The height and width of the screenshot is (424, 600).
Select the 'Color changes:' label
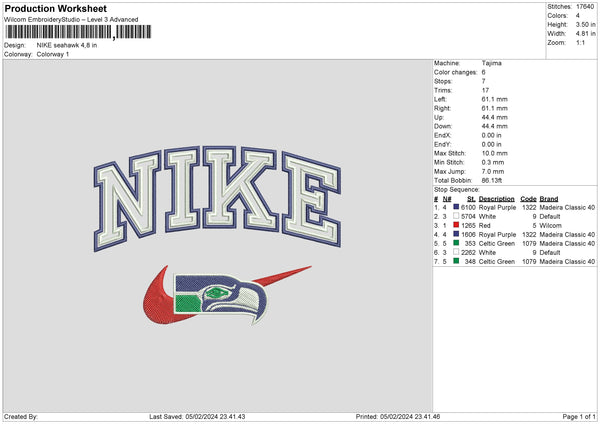click(x=455, y=72)
